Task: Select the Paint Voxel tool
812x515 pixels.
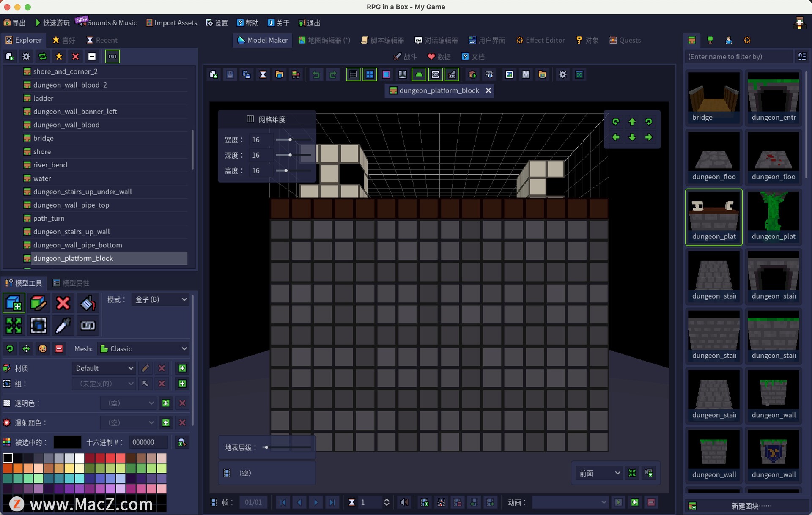Action: point(38,303)
